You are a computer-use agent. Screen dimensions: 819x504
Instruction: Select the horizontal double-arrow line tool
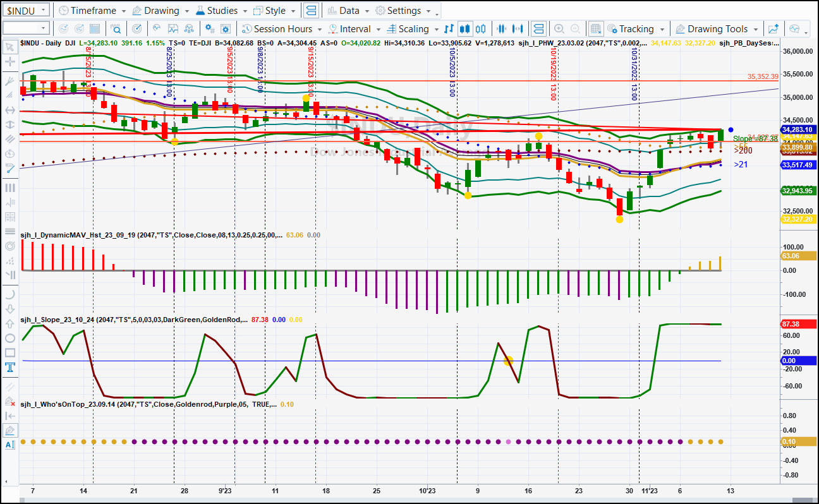[9, 110]
